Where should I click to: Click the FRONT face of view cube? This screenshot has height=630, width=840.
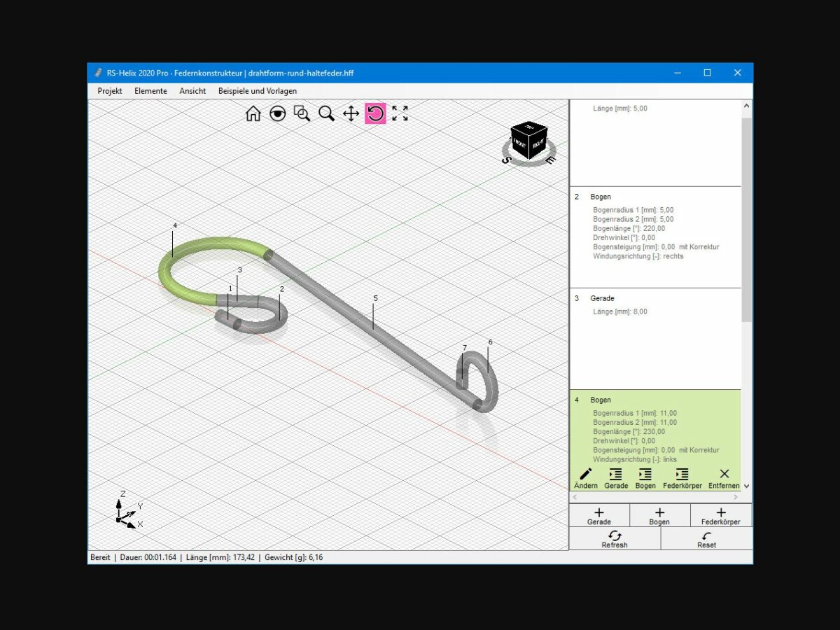click(520, 141)
